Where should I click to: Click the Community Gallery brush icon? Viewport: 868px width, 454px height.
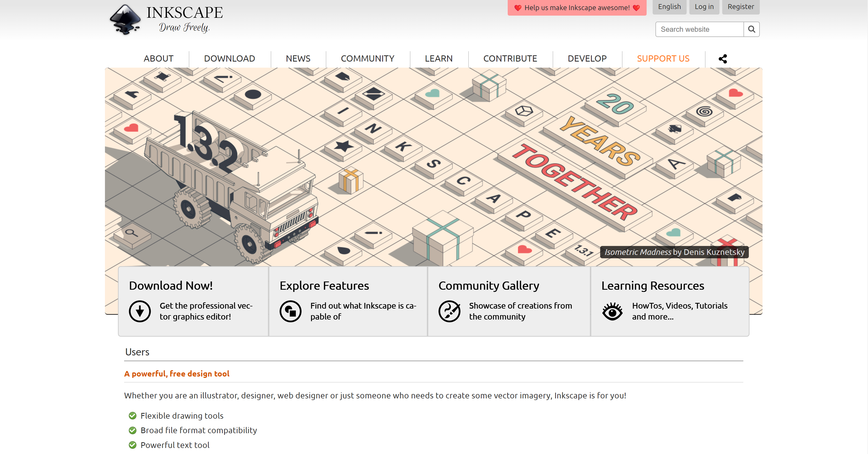(450, 311)
